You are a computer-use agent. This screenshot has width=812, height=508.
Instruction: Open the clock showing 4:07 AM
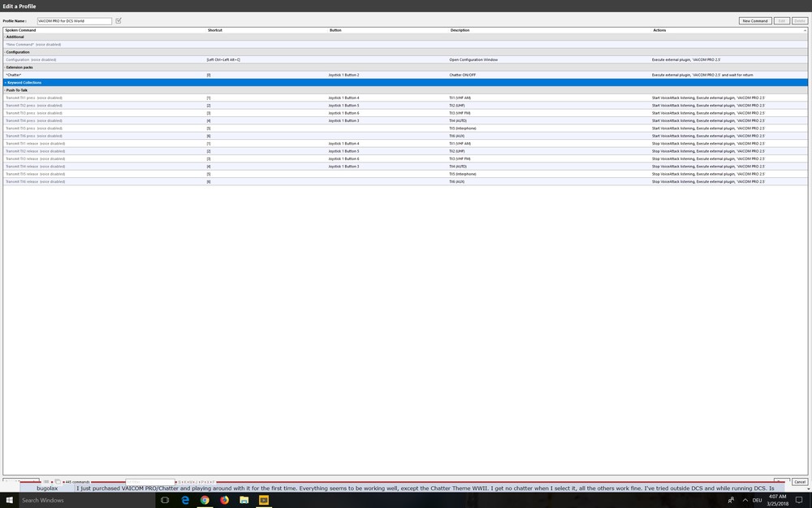[x=777, y=500]
